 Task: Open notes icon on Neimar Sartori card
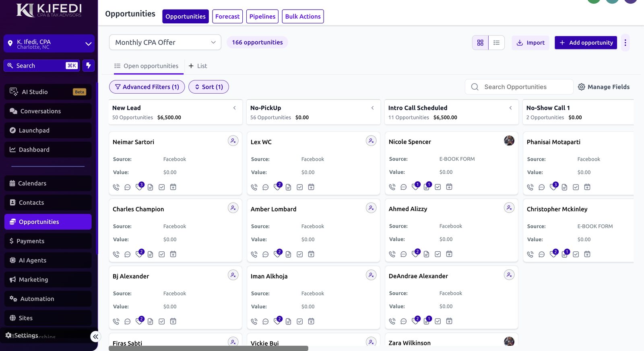(151, 187)
